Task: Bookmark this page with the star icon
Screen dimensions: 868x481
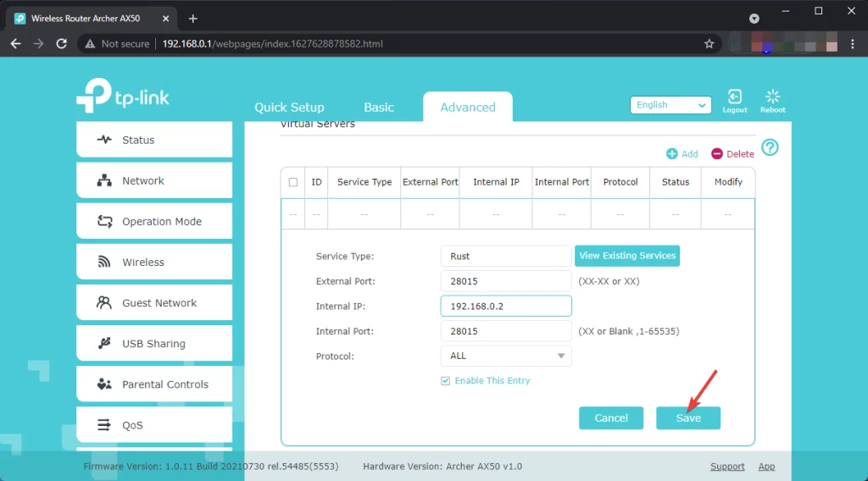Action: pyautogui.click(x=709, y=44)
